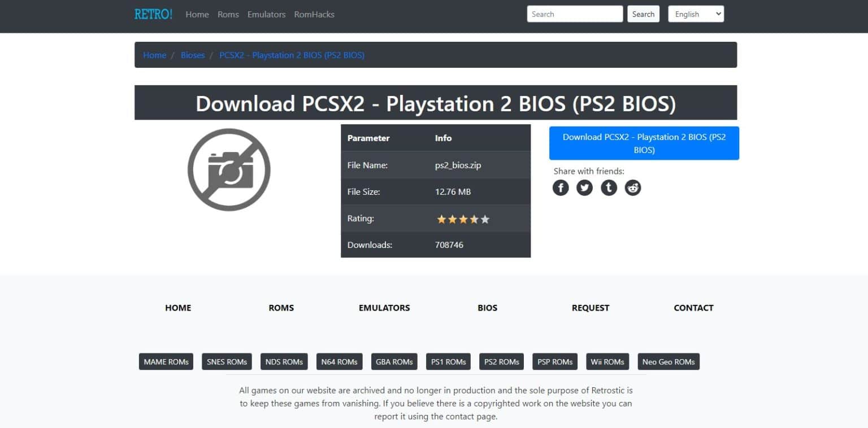868x428 pixels.
Task: Share on Twitter icon
Action: tap(584, 187)
